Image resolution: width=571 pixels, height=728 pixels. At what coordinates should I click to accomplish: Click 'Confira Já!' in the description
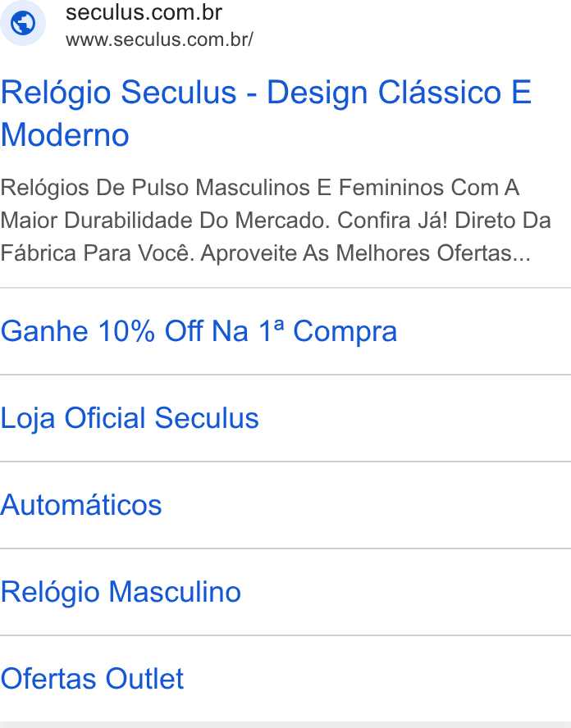[x=393, y=221]
